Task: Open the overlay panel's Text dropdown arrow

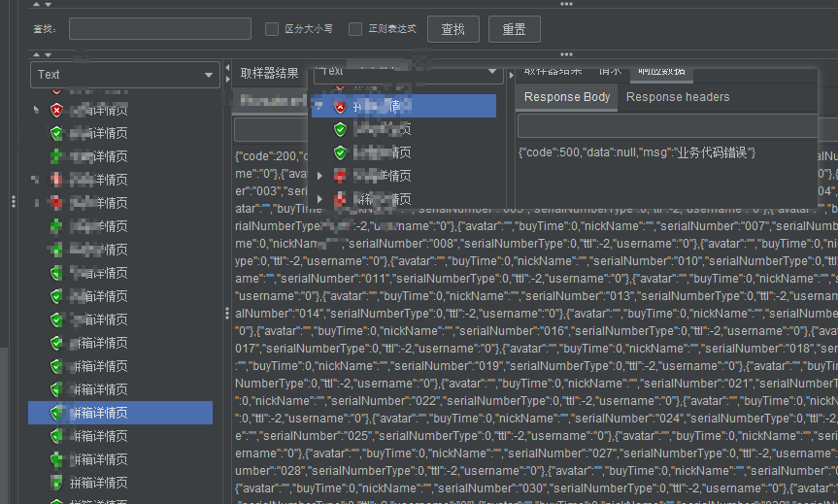Action: [x=492, y=72]
